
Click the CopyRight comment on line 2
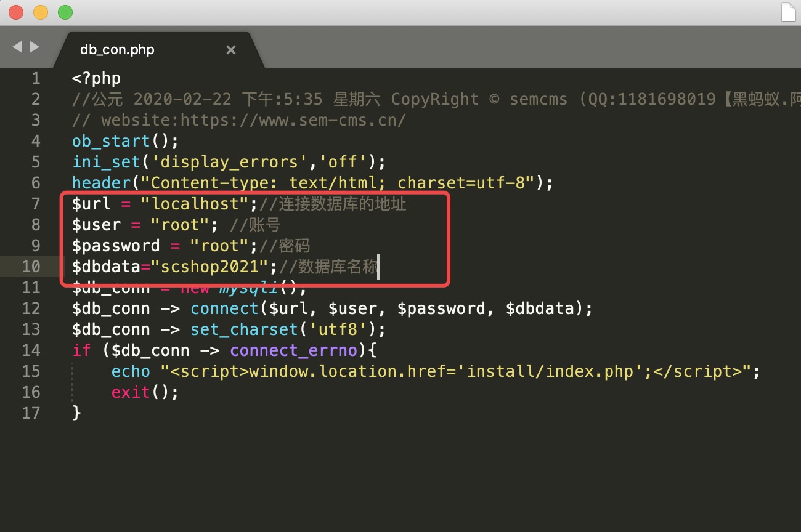tap(435, 99)
